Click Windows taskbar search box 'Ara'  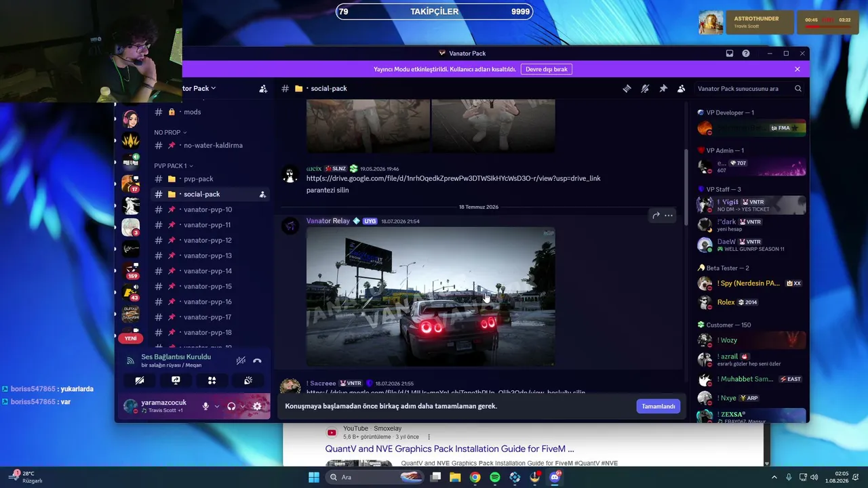(x=375, y=477)
